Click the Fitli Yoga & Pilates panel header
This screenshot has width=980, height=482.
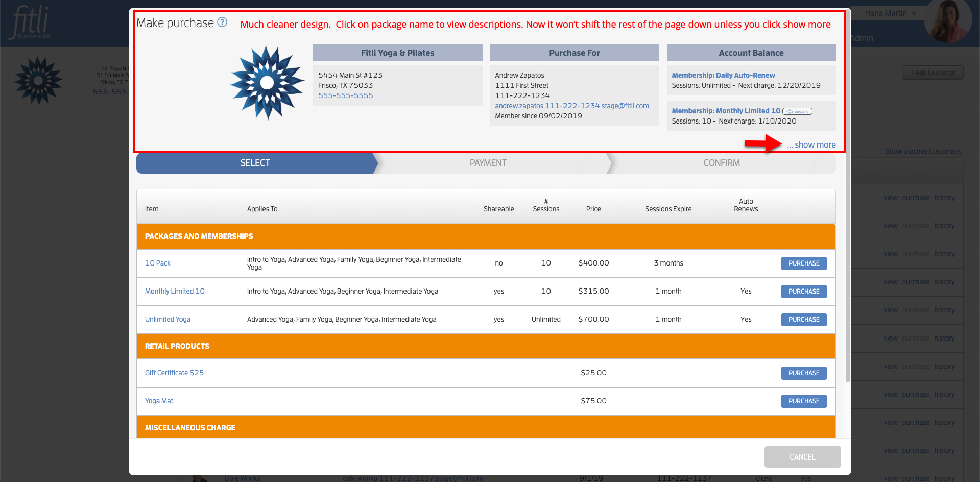tap(398, 53)
